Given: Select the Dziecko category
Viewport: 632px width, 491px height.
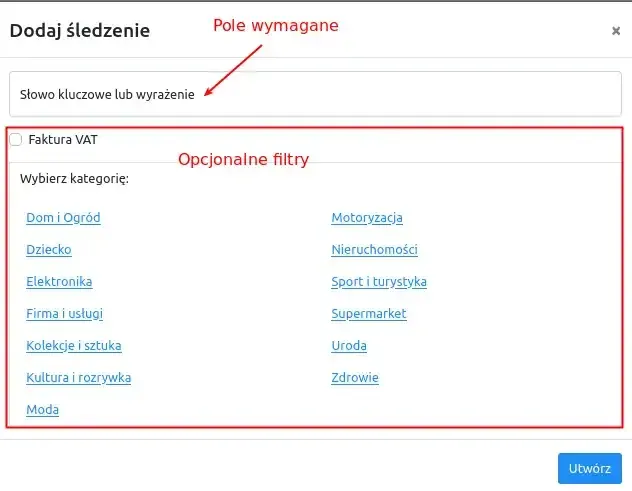Looking at the screenshot, I should coord(49,250).
